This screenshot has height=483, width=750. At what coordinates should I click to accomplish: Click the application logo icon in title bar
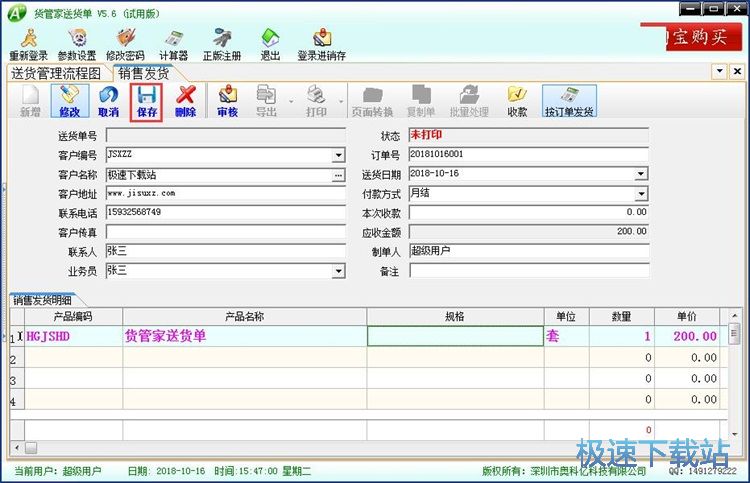pyautogui.click(x=16, y=13)
